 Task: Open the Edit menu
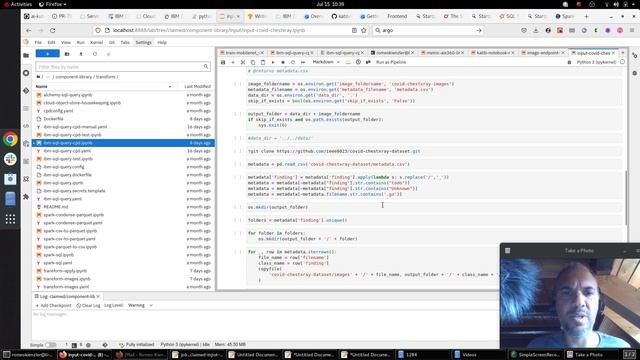coord(51,42)
